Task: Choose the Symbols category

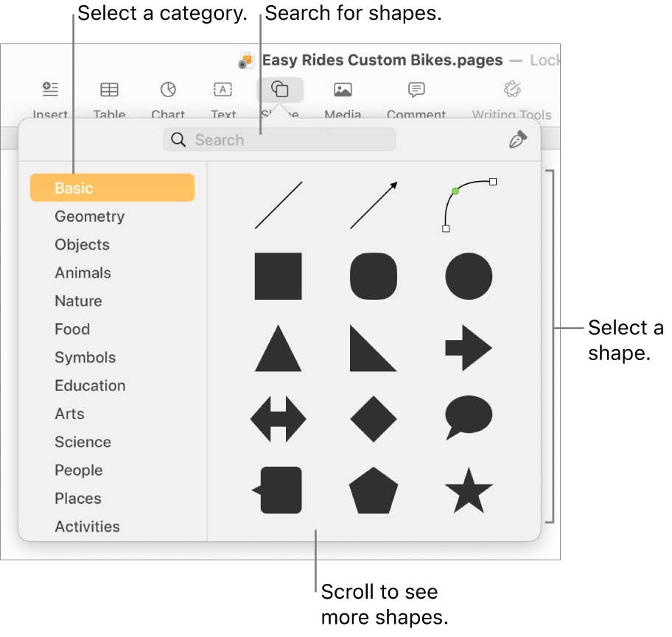Action: (85, 357)
